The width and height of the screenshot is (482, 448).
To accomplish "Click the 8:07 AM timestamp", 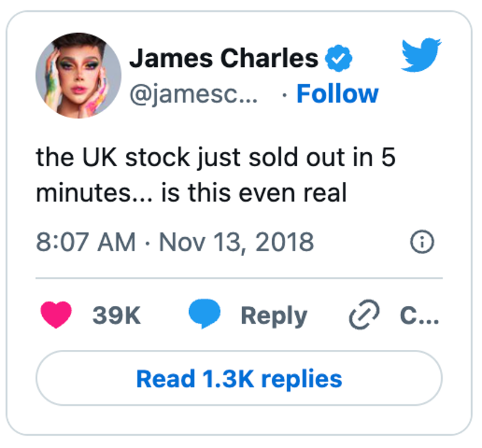I will click(86, 242).
